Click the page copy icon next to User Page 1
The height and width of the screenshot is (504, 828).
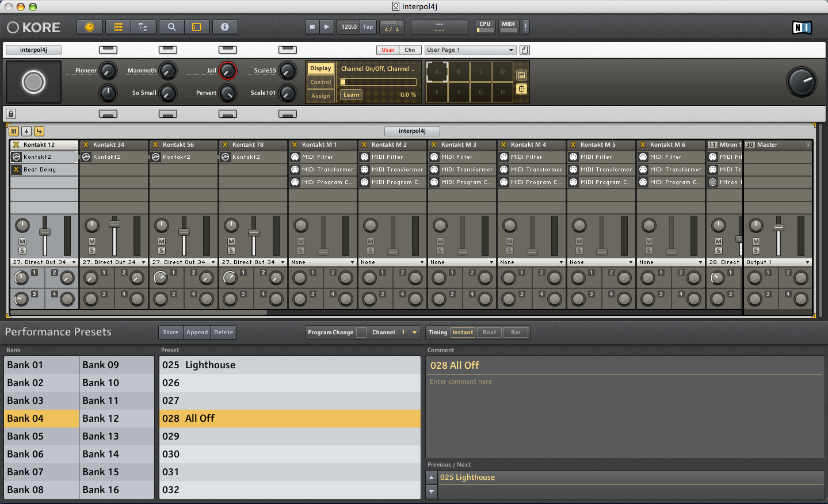pyautogui.click(x=525, y=50)
